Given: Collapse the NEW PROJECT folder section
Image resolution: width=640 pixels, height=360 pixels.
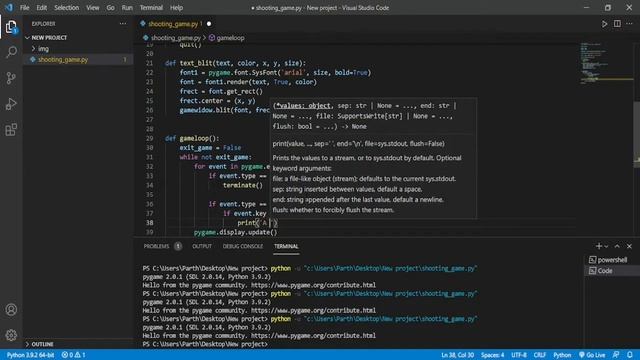Looking at the screenshot, I should click(49, 38).
